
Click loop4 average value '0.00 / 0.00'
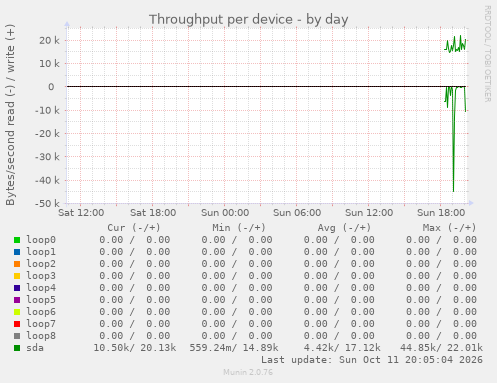point(339,288)
